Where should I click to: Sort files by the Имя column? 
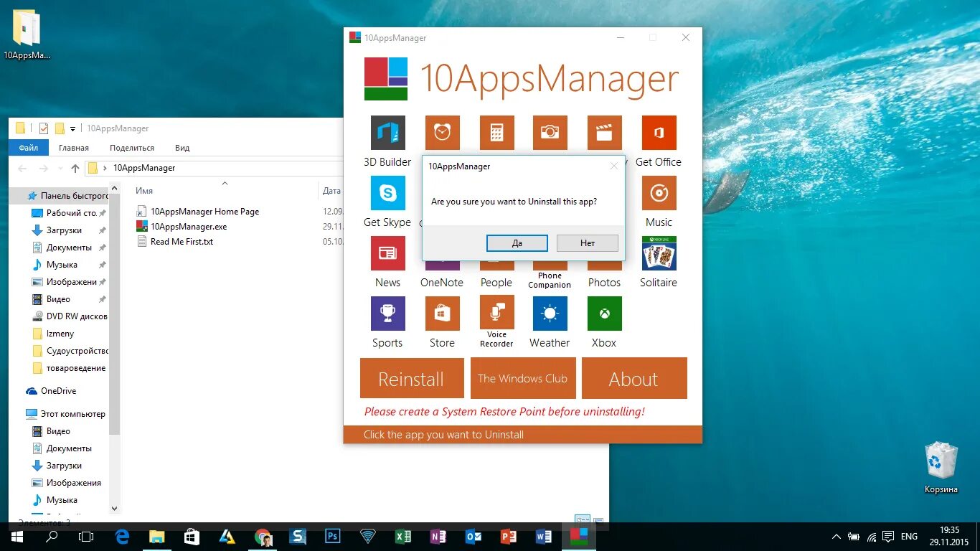pos(144,191)
